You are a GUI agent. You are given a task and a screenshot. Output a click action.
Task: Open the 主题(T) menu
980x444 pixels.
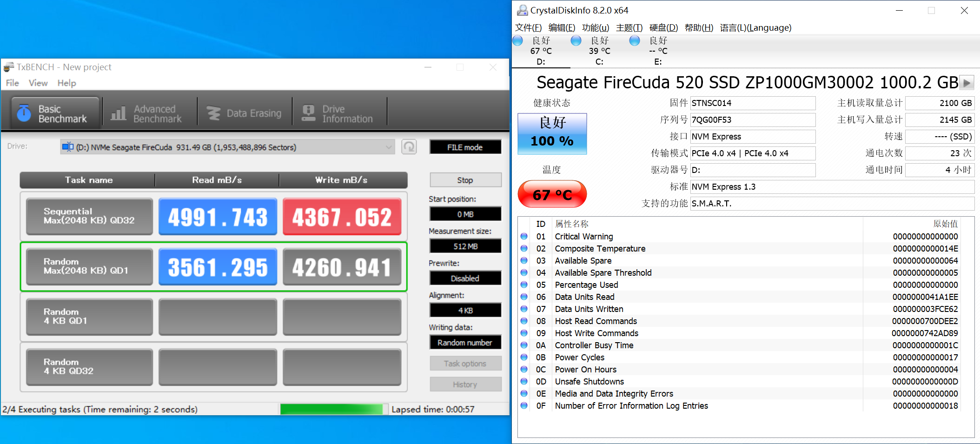coord(629,27)
